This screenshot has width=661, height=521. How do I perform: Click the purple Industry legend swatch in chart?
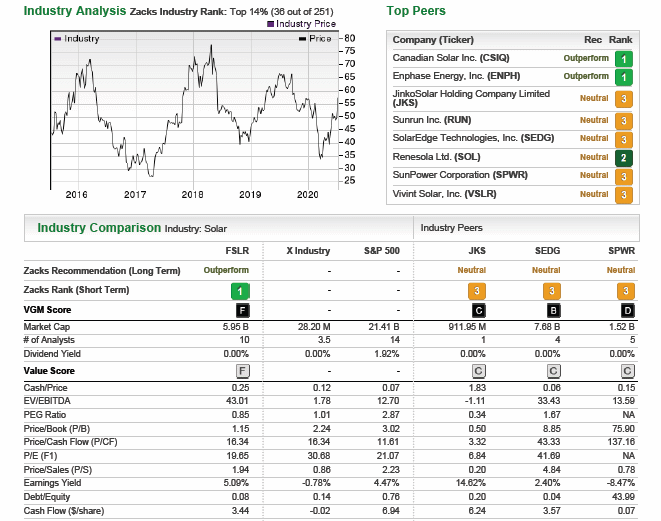(x=58, y=39)
